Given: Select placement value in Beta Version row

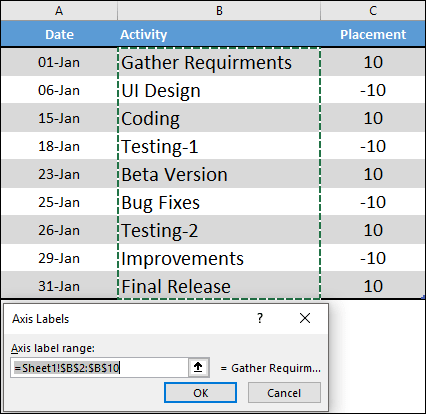Looking at the screenshot, I should (373, 174).
